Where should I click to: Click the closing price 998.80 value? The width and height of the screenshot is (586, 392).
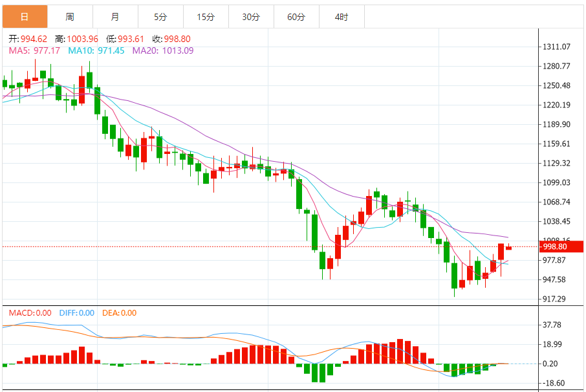177,39
